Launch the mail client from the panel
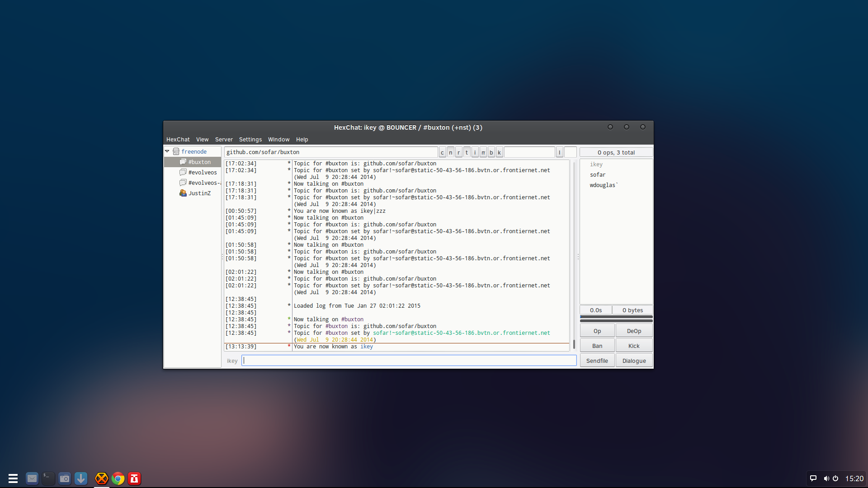Viewport: 868px width, 488px height. pyautogui.click(x=32, y=478)
